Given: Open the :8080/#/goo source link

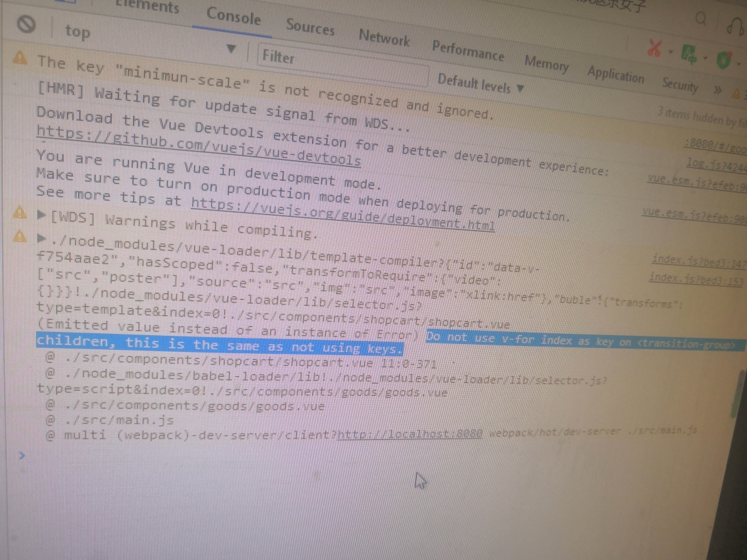Looking at the screenshot, I should tap(715, 145).
